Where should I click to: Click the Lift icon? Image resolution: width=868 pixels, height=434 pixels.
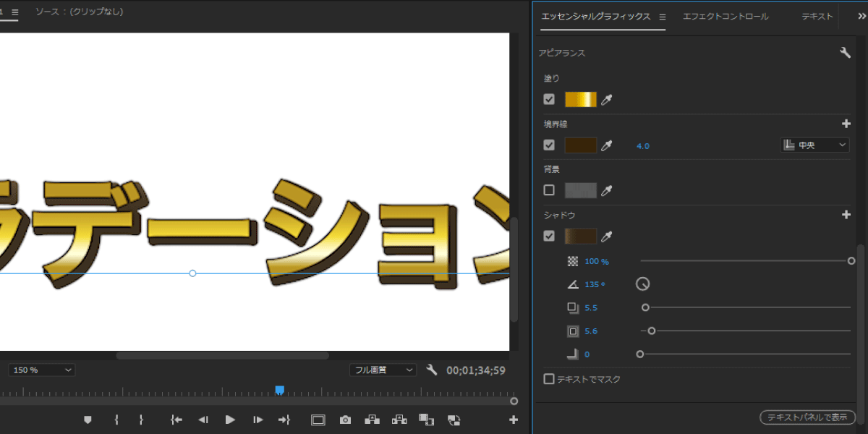372,419
